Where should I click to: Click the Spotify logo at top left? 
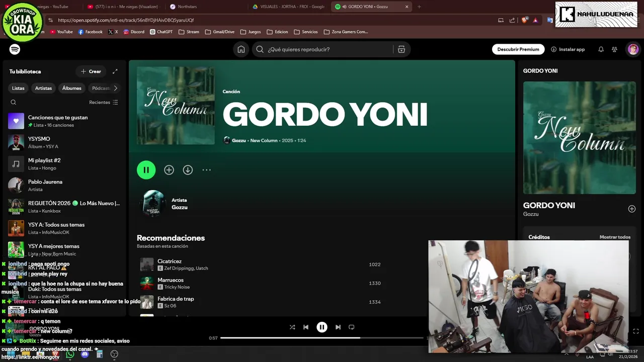point(15,49)
